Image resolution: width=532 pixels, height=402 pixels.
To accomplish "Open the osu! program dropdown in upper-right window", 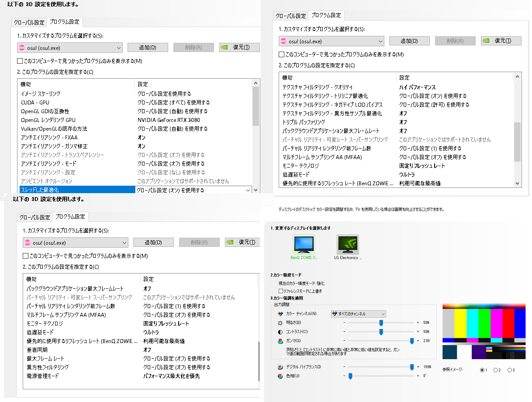I will tap(332, 41).
